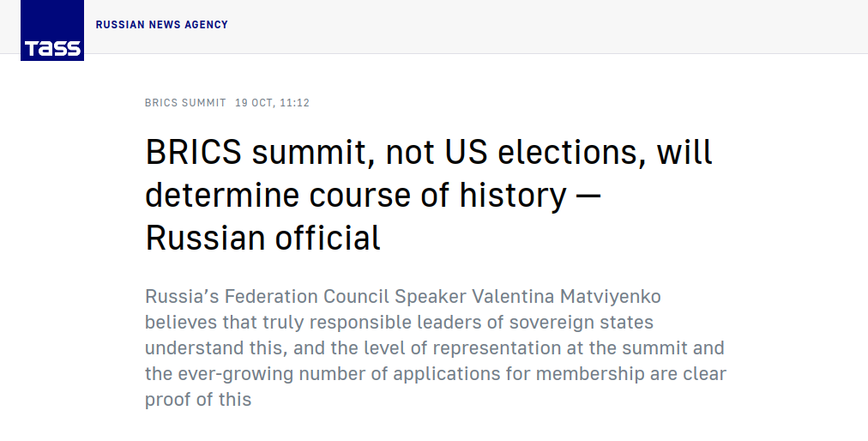The width and height of the screenshot is (868, 441).
Task: Click the word 'BRICS' in the headline
Action: [193, 153]
